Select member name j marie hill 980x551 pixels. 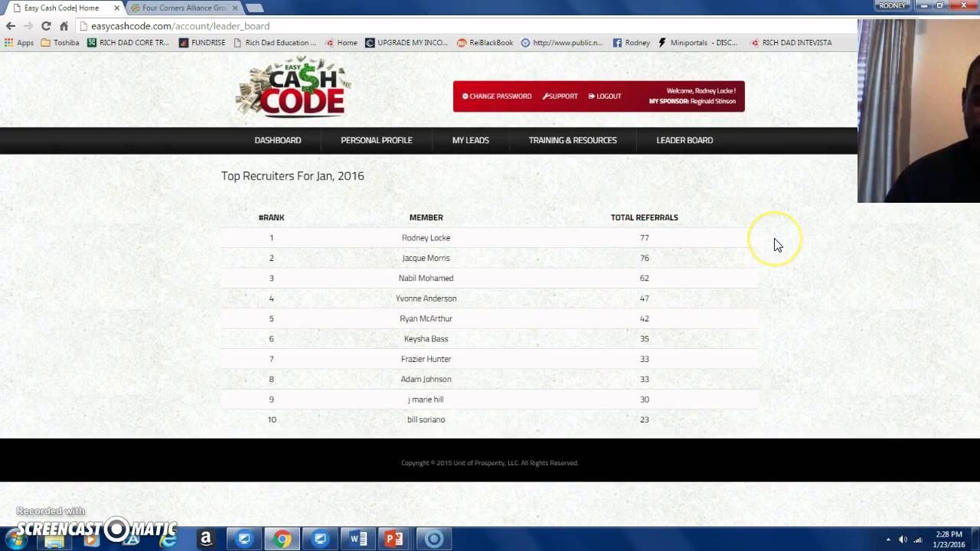[426, 399]
